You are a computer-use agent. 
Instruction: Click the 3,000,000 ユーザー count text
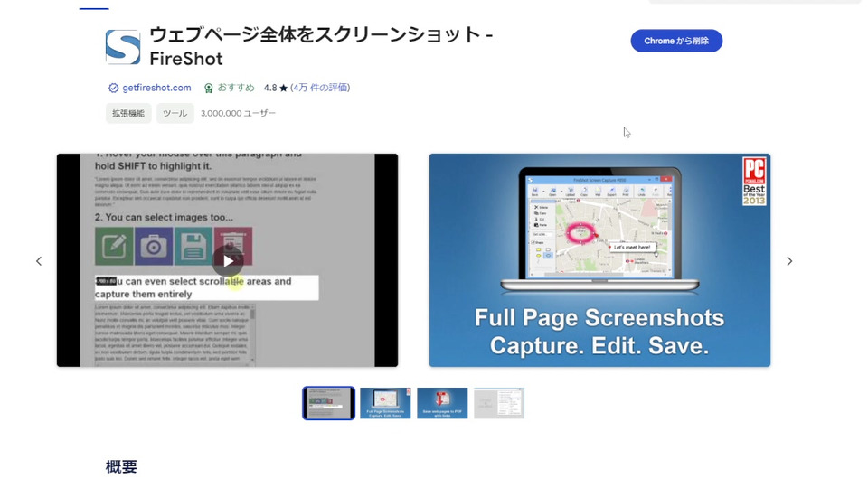tap(238, 113)
